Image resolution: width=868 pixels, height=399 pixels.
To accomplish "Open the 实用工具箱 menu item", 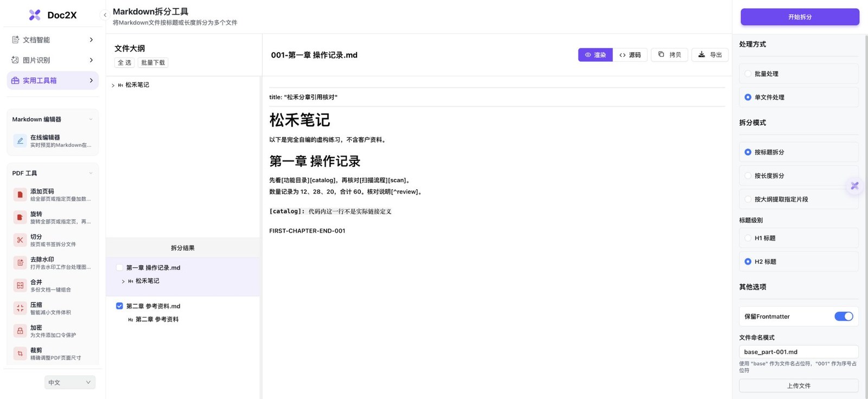I will pyautogui.click(x=53, y=80).
